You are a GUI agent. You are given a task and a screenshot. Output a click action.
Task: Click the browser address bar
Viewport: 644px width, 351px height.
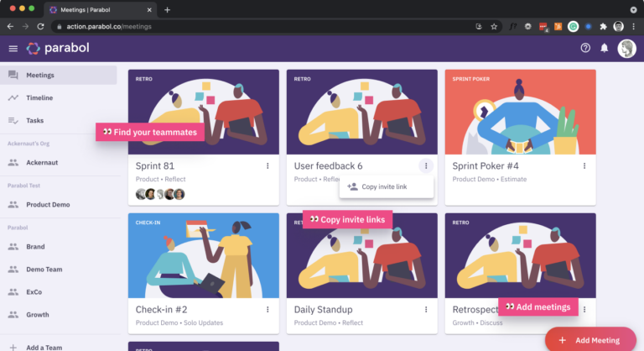tap(252, 26)
